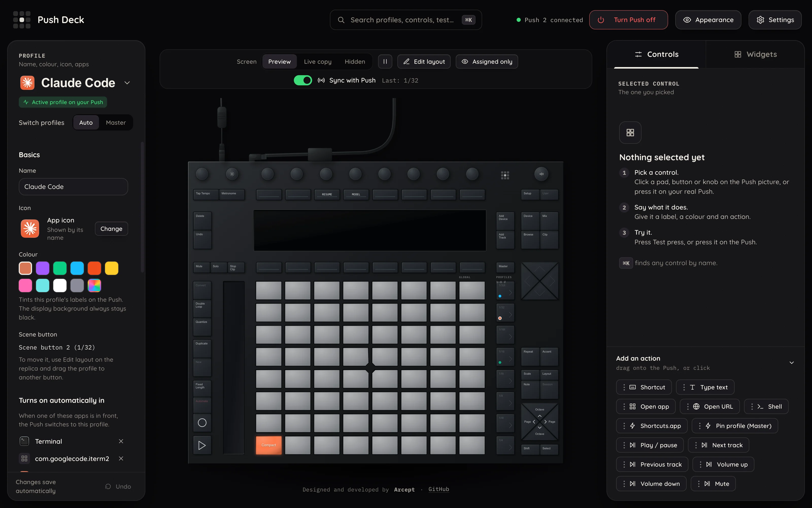Click Change icon button

(111, 228)
